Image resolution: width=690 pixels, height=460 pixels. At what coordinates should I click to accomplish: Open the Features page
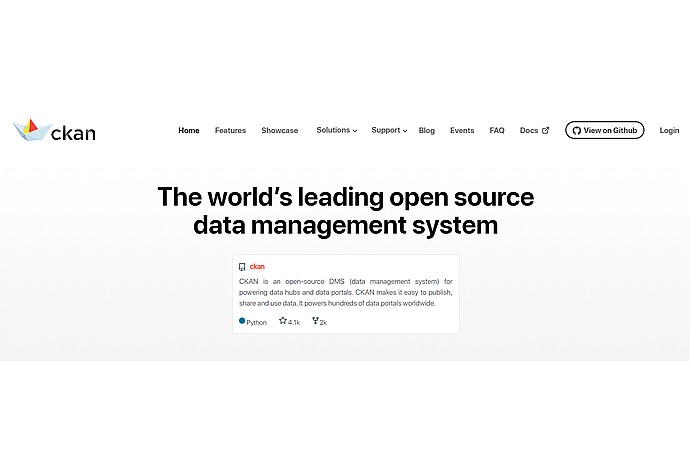click(230, 130)
